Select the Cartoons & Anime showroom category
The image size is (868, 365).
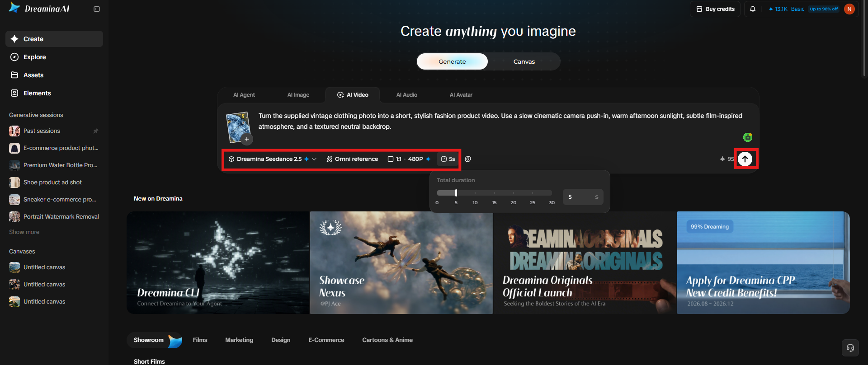pyautogui.click(x=387, y=340)
